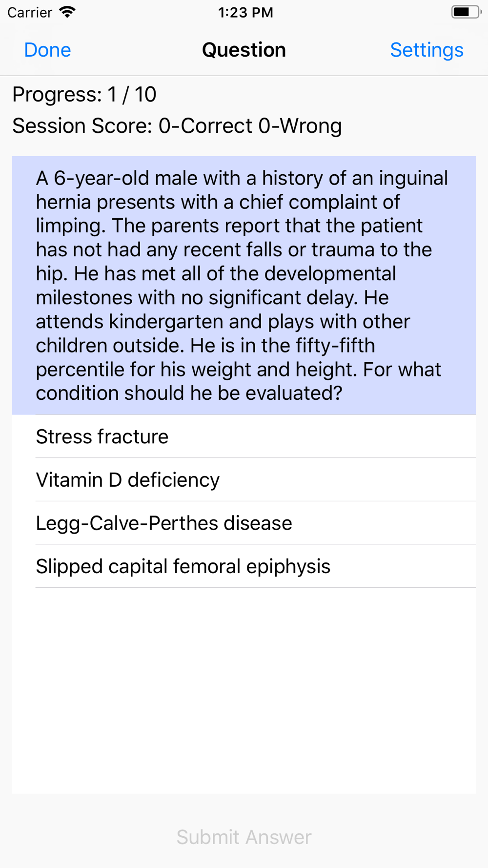Choose Vitamin D deficiency as answer
This screenshot has height=868, width=488.
127,480
